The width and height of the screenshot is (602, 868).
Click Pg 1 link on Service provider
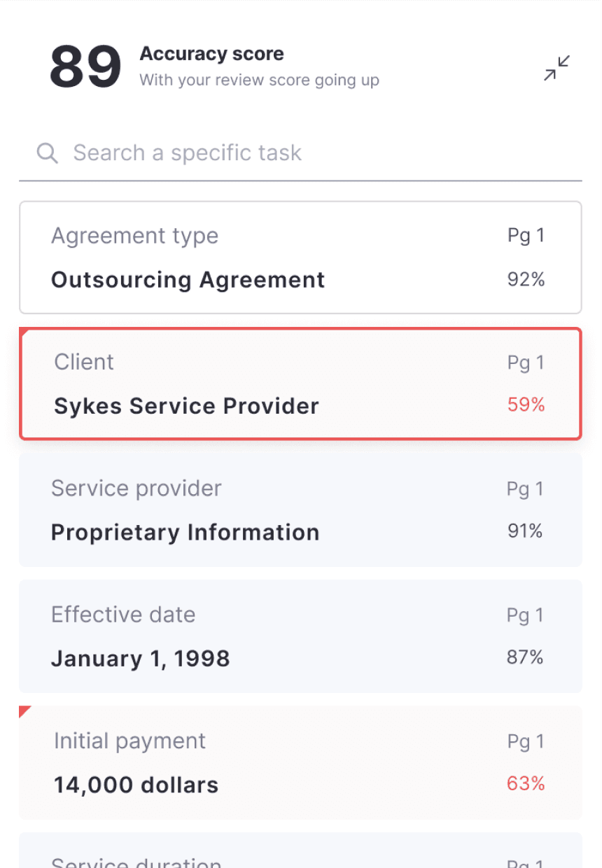[525, 489]
